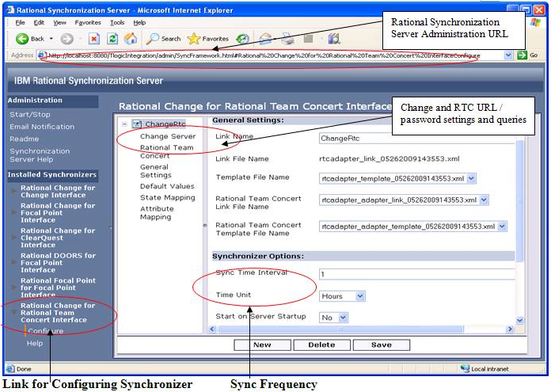Open Start/Stop administration link
This screenshot has width=551, height=392.
click(x=30, y=115)
